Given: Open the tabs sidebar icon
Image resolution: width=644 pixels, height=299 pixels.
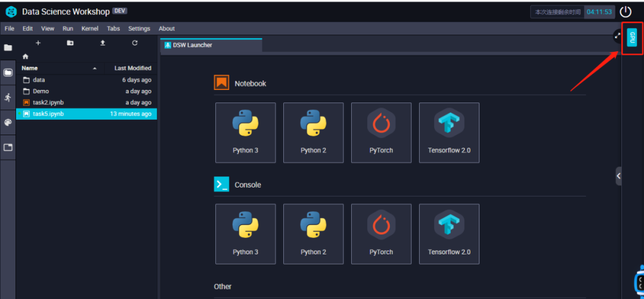Looking at the screenshot, I should pyautogui.click(x=8, y=147).
